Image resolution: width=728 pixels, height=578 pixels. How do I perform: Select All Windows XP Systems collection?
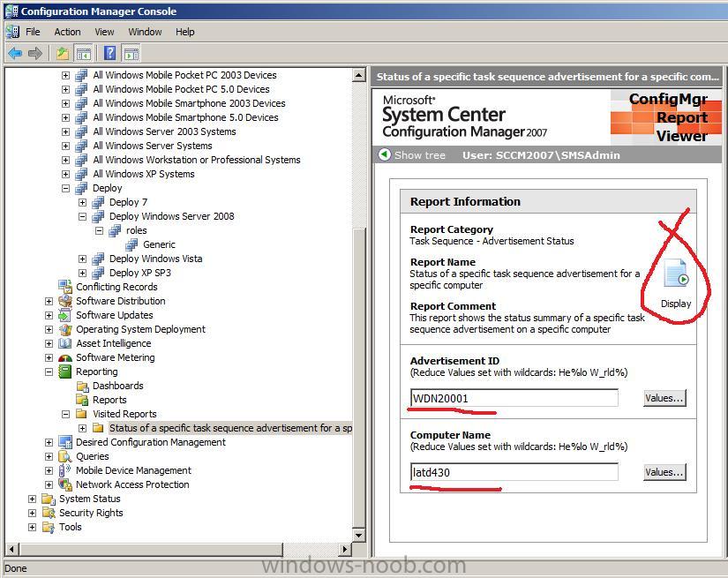pyautogui.click(x=144, y=174)
